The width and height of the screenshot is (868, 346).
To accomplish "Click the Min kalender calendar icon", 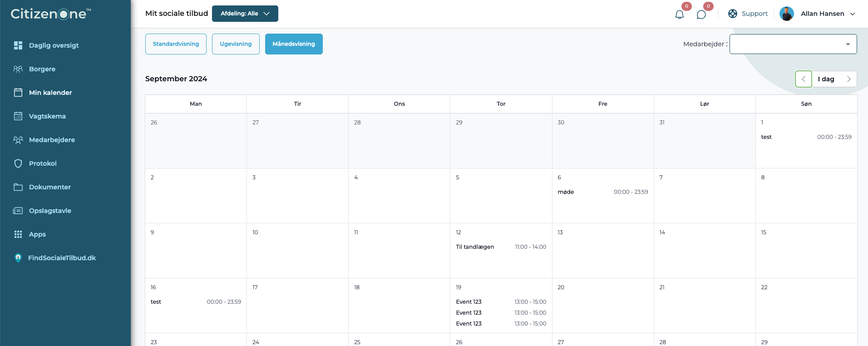I will (x=18, y=93).
